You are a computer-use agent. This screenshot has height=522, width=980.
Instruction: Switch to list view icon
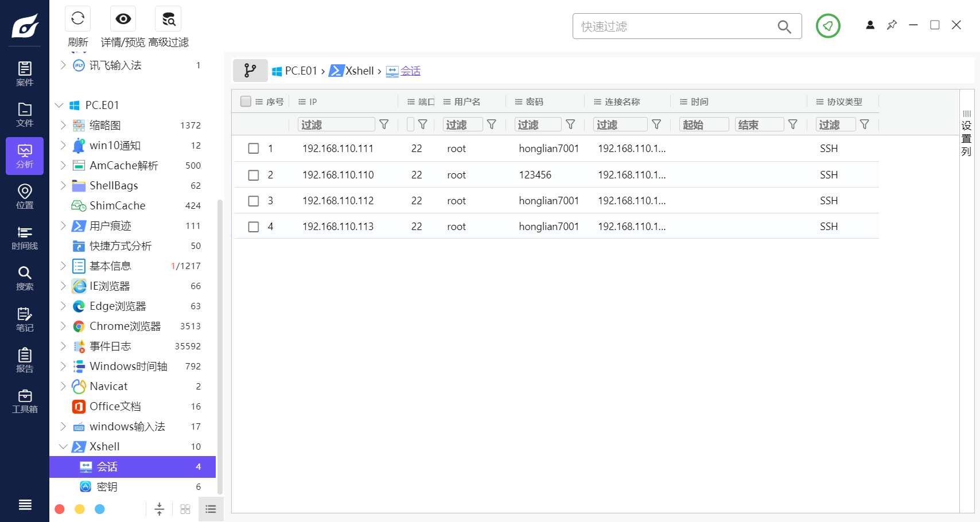tap(211, 509)
